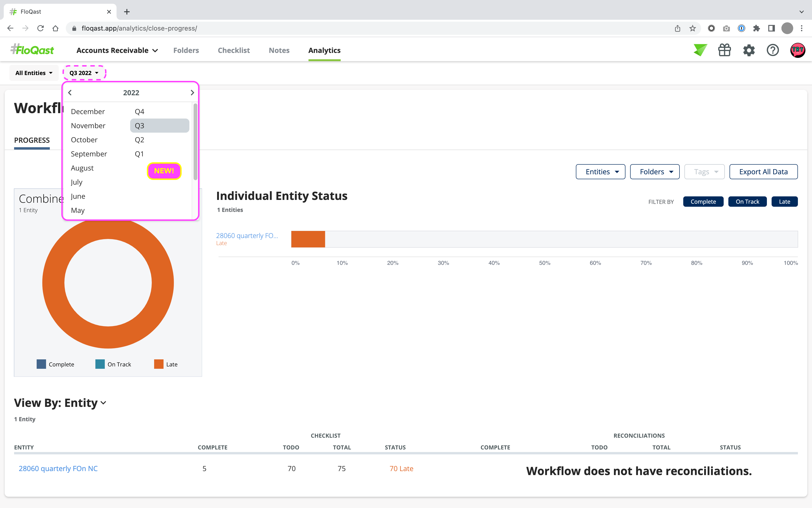Open the Accounts Receivable workflow dropdown
The width and height of the screenshot is (812, 508).
pyautogui.click(x=117, y=50)
